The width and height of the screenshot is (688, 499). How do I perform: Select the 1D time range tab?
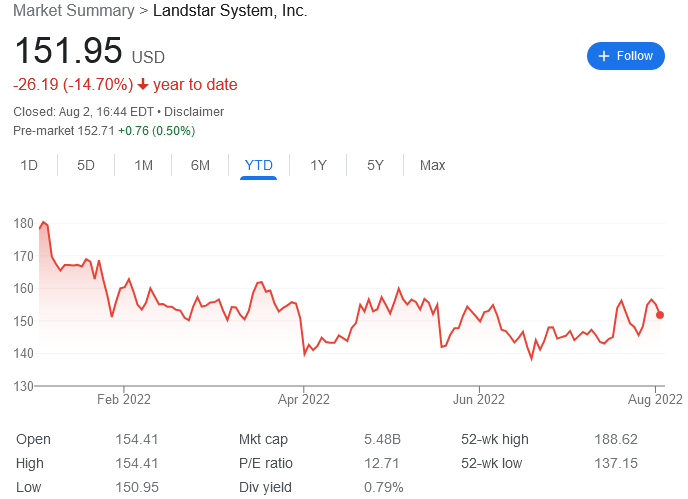(x=29, y=165)
